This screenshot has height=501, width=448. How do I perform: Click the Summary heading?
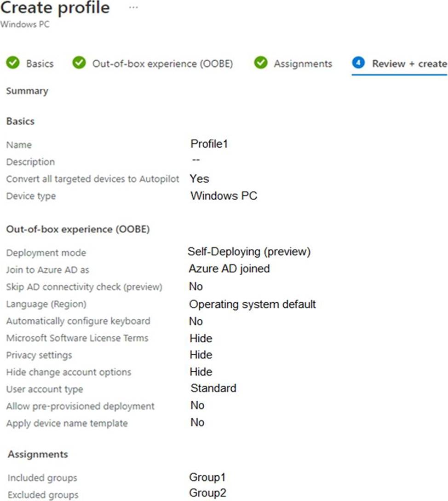[x=27, y=91]
